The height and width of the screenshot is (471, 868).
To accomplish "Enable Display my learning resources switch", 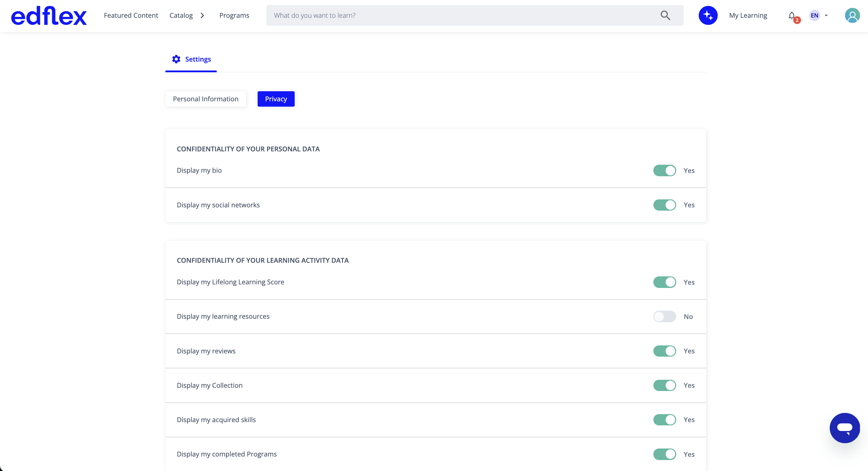I will (664, 316).
